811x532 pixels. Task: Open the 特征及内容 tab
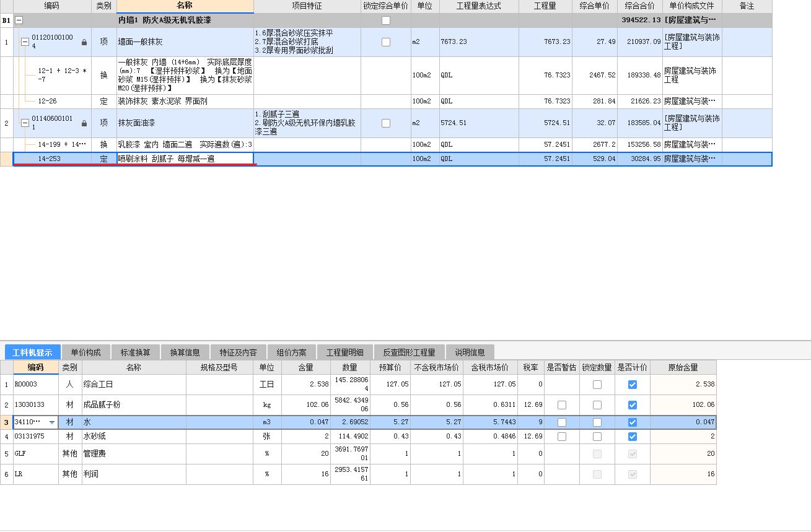point(238,352)
